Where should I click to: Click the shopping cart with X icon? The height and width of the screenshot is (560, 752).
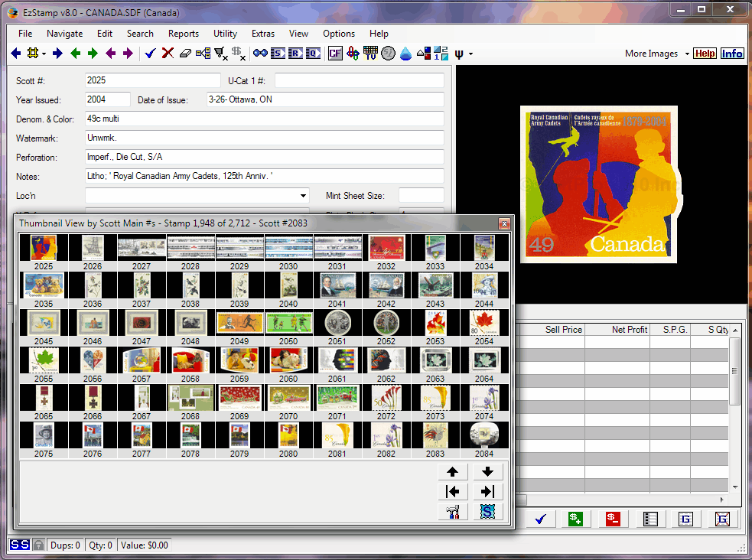pos(220,54)
